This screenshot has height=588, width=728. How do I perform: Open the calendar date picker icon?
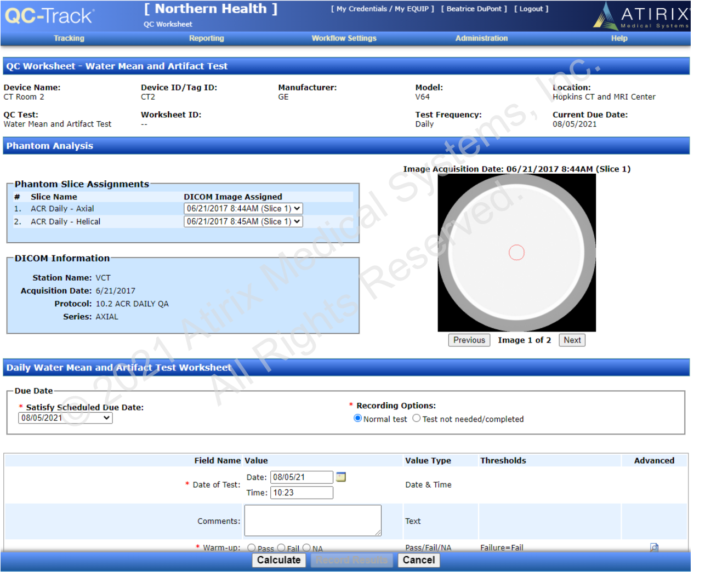pyautogui.click(x=341, y=477)
